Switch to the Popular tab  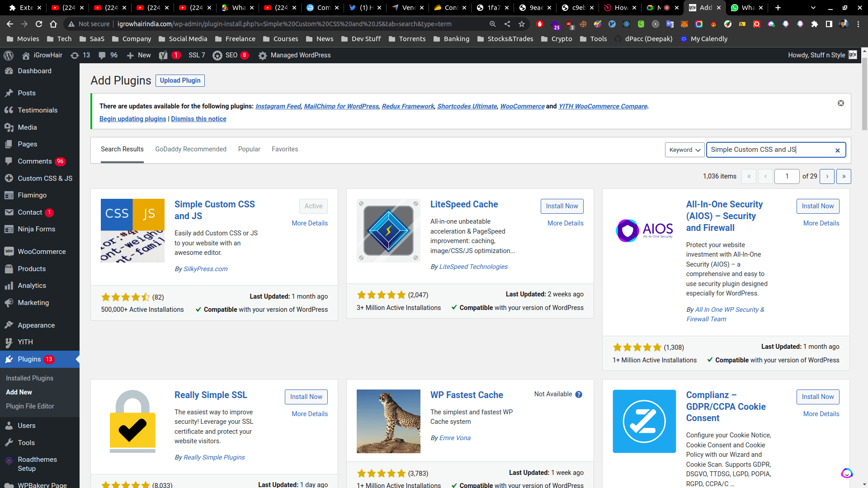[x=249, y=149]
